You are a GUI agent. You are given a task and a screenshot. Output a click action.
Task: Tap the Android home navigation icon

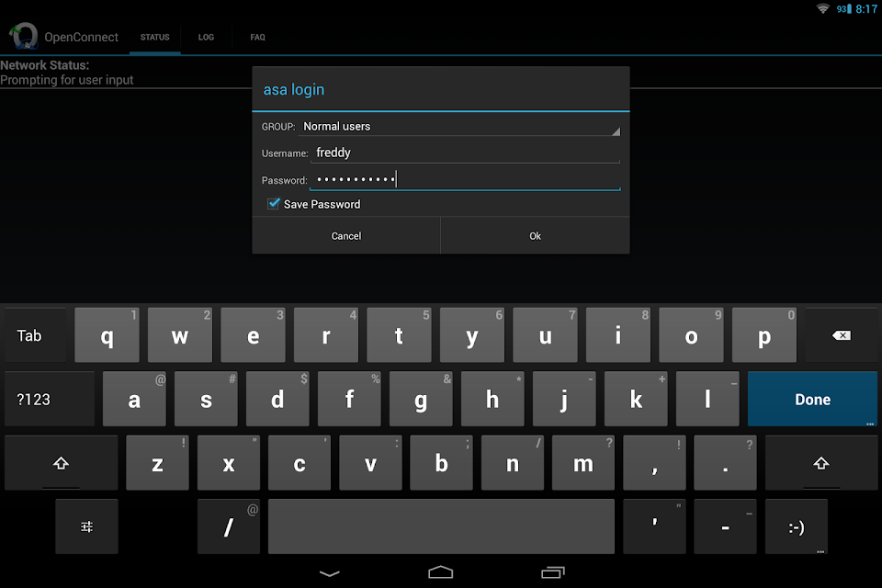(x=440, y=572)
